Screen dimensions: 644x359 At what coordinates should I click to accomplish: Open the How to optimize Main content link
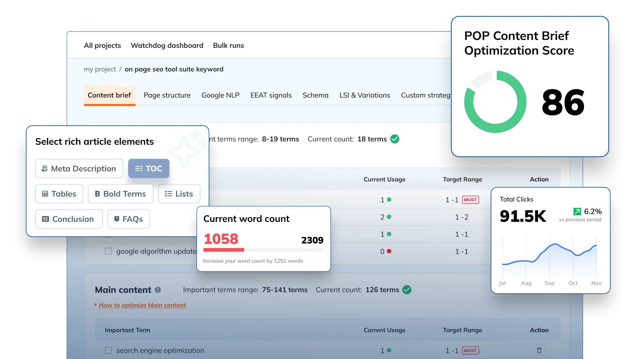coord(142,305)
